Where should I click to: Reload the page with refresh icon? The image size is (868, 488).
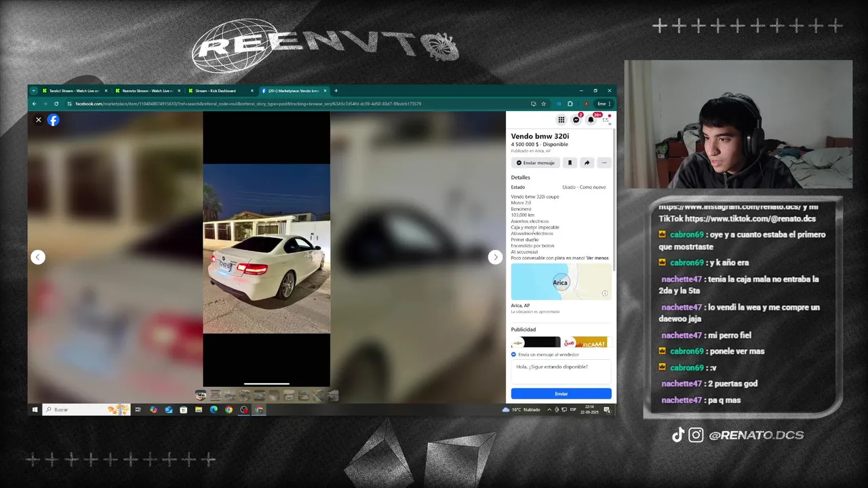point(56,104)
